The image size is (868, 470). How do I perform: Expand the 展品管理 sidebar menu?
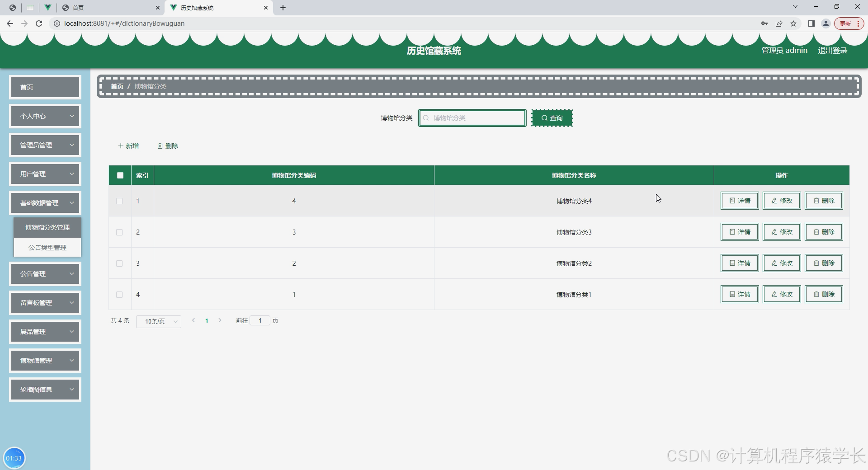pyautogui.click(x=45, y=332)
